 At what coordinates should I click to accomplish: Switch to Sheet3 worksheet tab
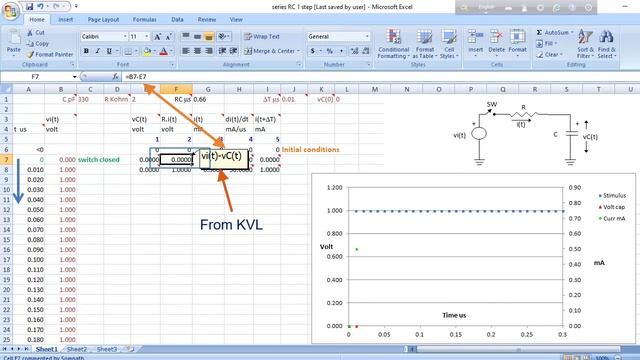click(x=107, y=349)
